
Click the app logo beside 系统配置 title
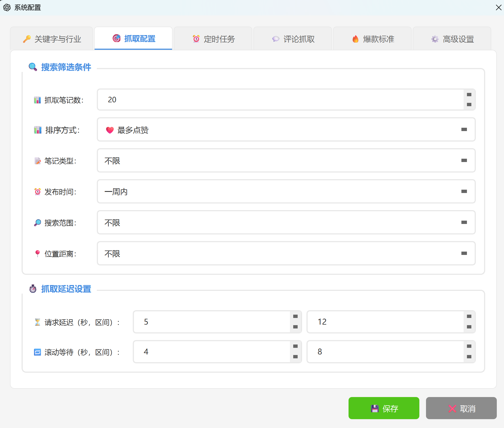pyautogui.click(x=7, y=7)
